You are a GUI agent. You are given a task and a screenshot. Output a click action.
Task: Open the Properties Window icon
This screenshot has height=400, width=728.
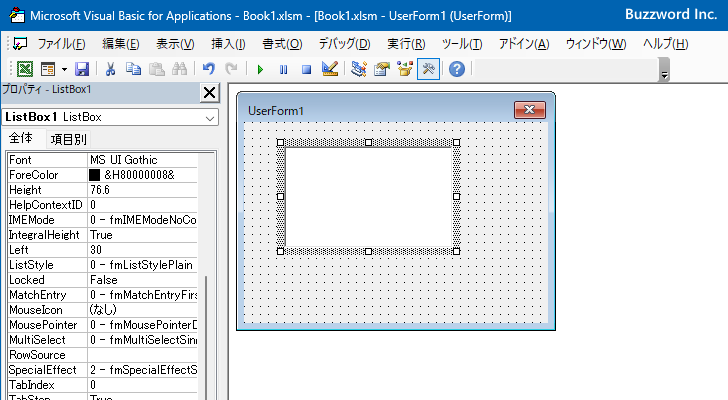tap(382, 69)
